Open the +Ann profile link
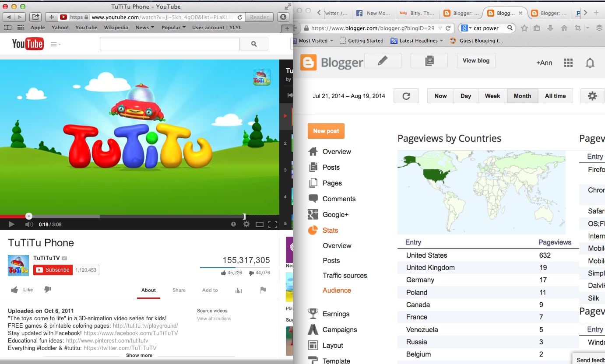The width and height of the screenshot is (605, 364). point(544,63)
